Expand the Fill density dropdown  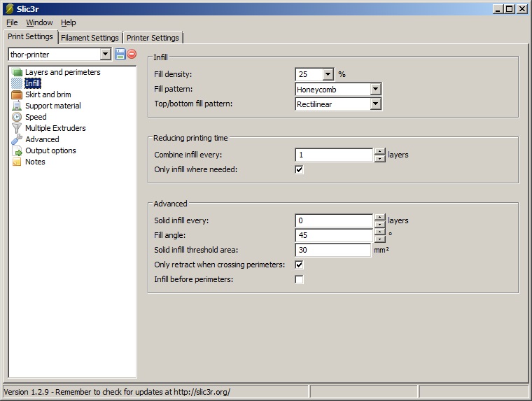point(328,74)
